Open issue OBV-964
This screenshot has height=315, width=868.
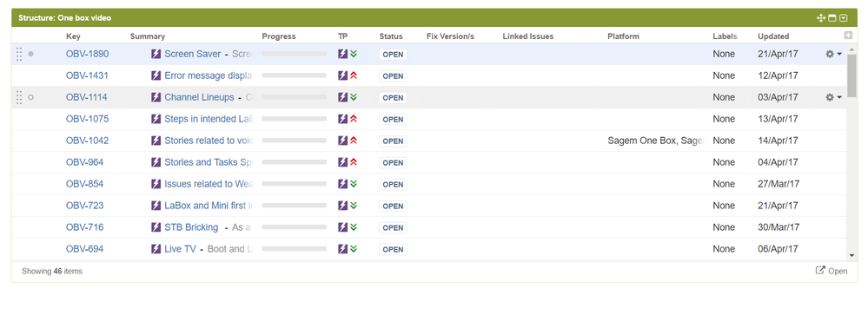pos(84,162)
